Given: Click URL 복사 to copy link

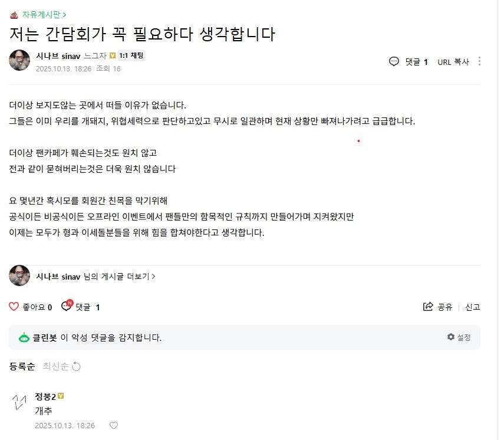Looking at the screenshot, I should (453, 62).
